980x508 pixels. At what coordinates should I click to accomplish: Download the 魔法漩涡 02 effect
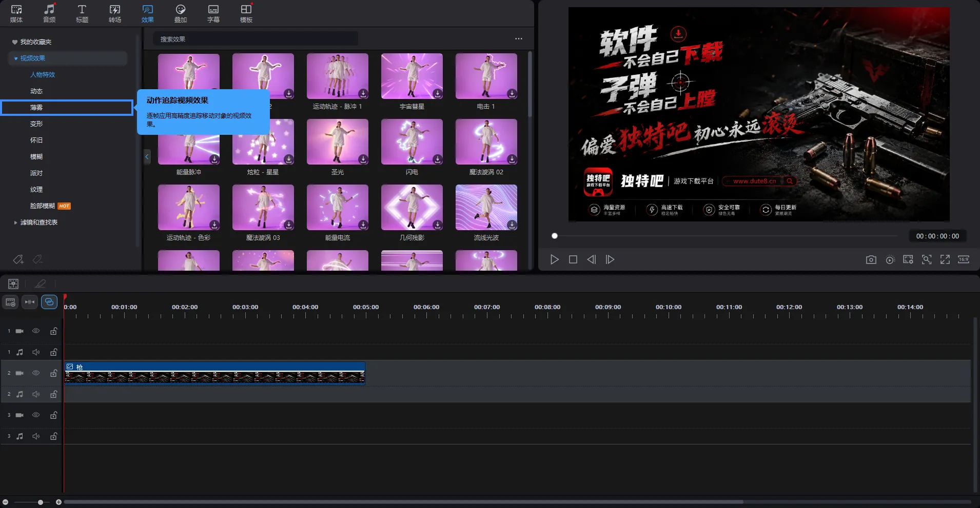512,159
